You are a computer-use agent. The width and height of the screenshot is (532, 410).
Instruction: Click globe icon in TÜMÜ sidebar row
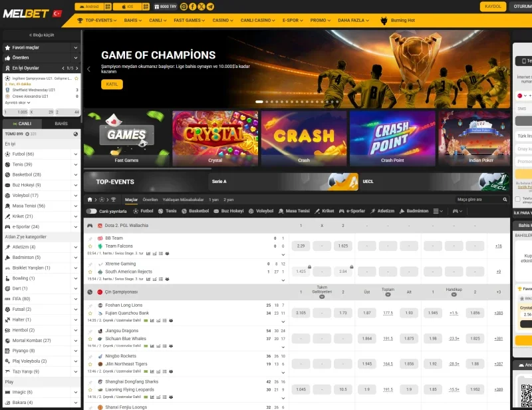(x=76, y=134)
